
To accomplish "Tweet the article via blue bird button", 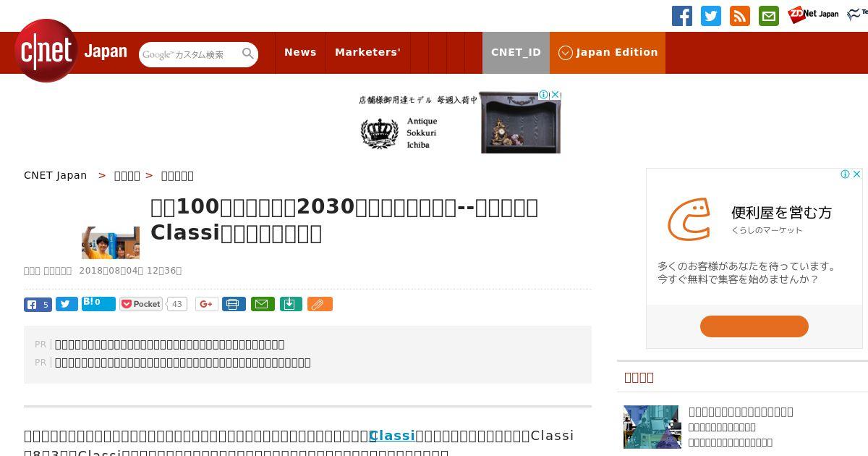I will [x=67, y=304].
